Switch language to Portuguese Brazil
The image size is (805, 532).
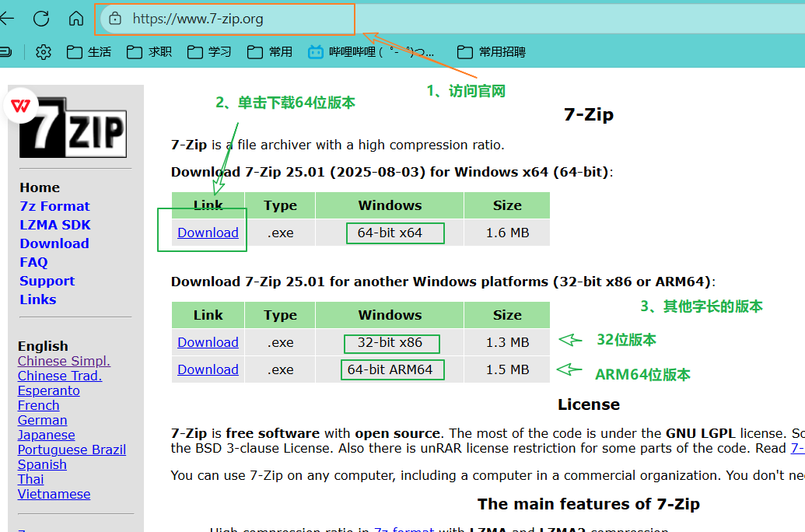pyautogui.click(x=72, y=450)
